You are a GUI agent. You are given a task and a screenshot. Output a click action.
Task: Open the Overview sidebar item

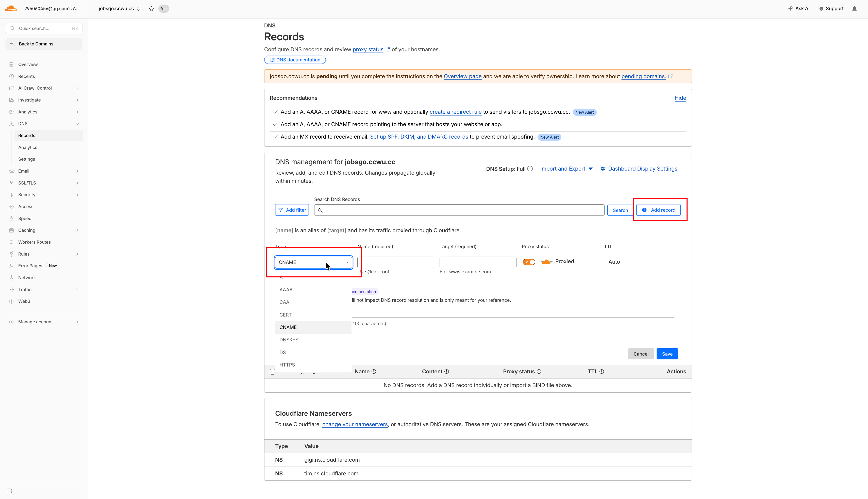44,64
